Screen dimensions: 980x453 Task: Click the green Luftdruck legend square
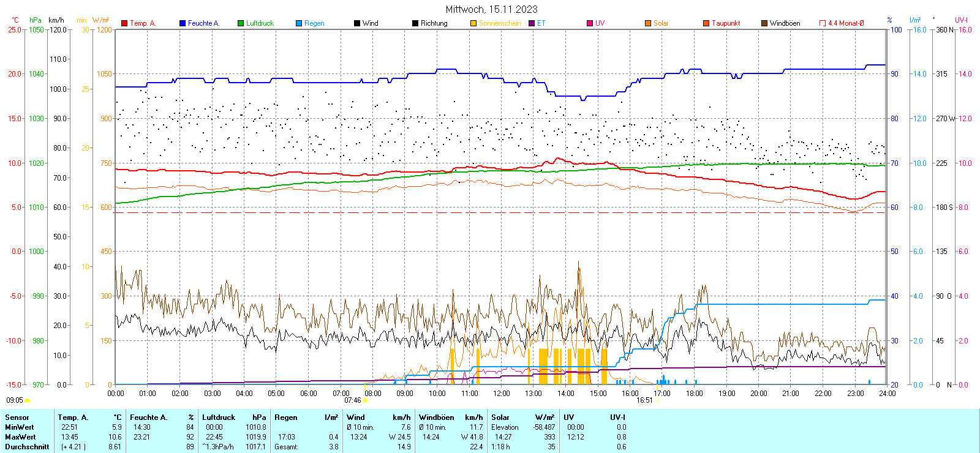[x=241, y=23]
